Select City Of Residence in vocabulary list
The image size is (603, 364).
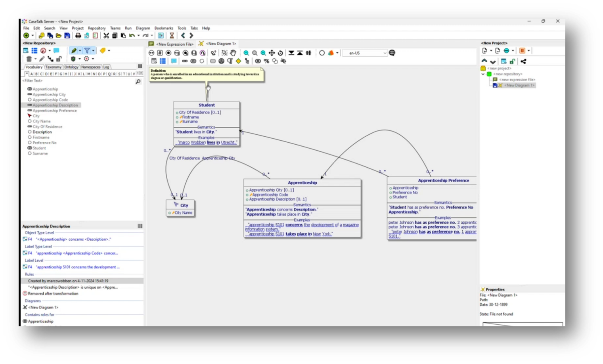(x=47, y=126)
